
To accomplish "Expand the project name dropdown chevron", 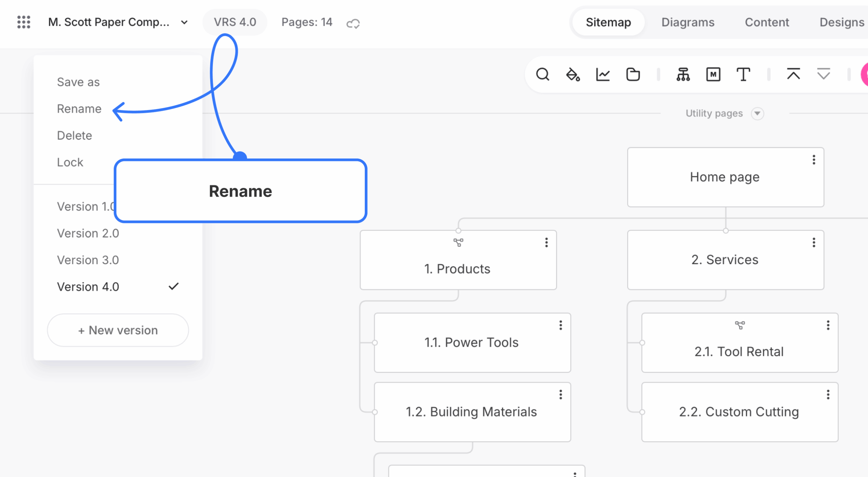I will 184,22.
